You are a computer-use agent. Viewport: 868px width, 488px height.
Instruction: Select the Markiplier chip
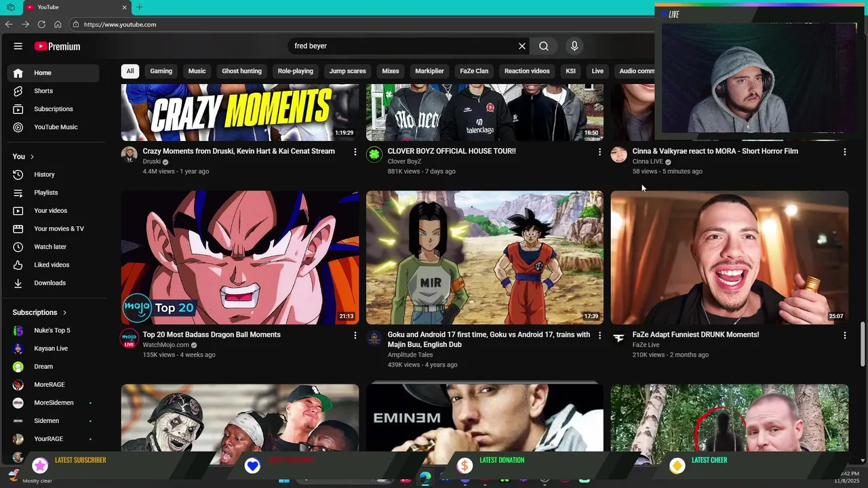click(429, 71)
